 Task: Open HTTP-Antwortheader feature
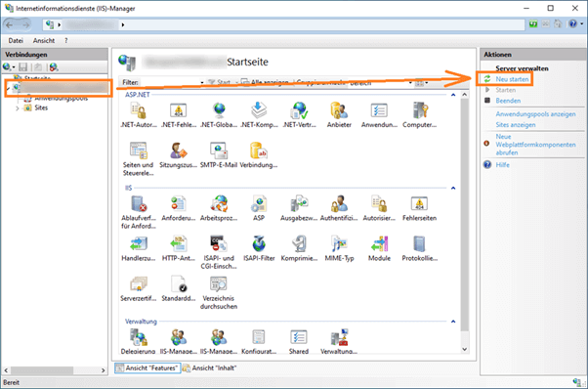179,248
